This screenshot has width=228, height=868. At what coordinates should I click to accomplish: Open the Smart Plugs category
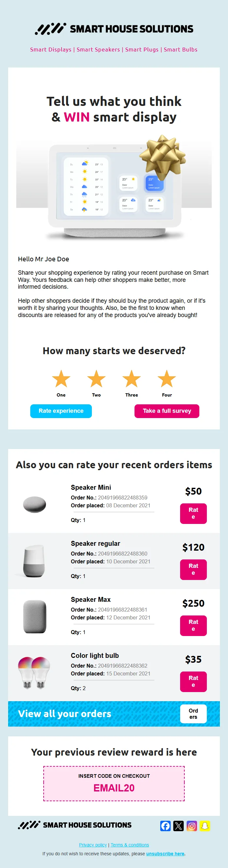click(x=142, y=50)
